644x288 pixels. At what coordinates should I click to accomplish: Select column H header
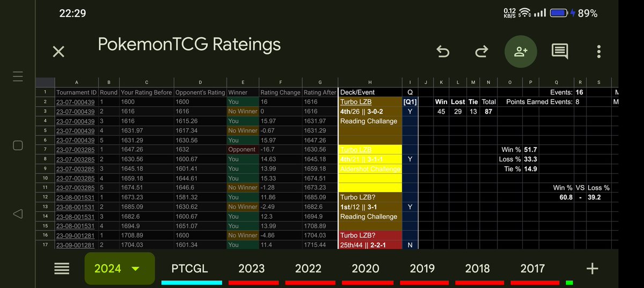[370, 82]
